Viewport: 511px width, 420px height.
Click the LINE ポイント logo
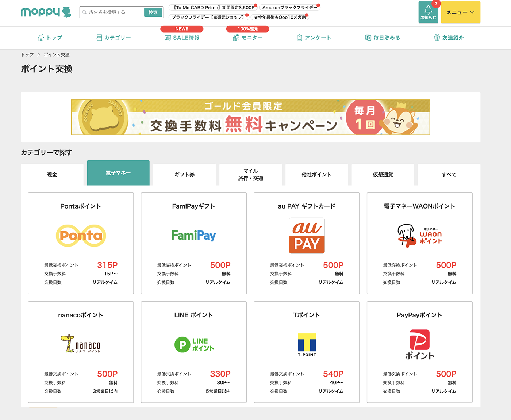194,344
